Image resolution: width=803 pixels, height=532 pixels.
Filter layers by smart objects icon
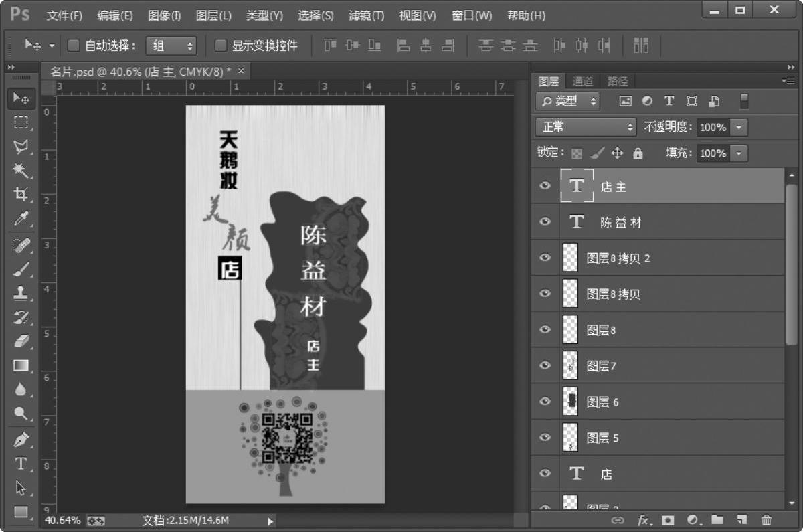(x=714, y=101)
